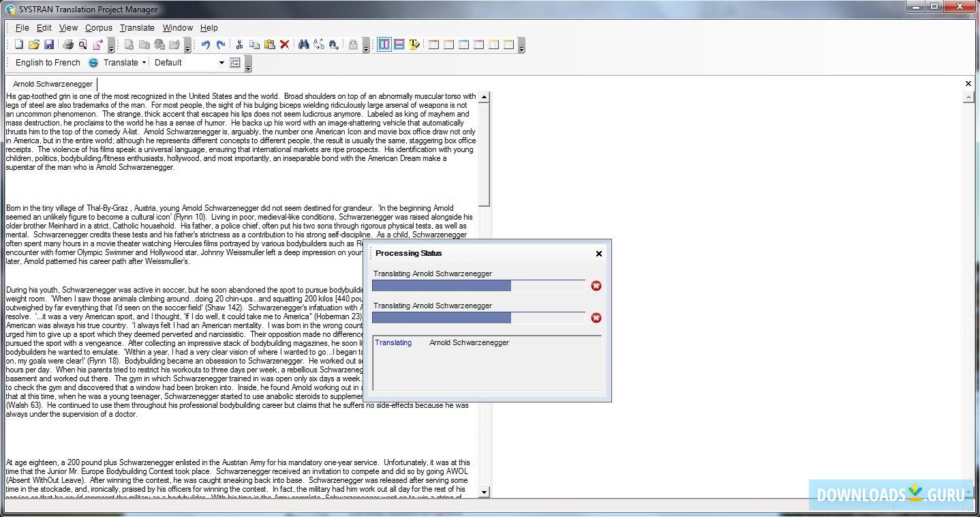980x517 pixels.
Task: Print the document using the printer icon
Action: point(67,45)
